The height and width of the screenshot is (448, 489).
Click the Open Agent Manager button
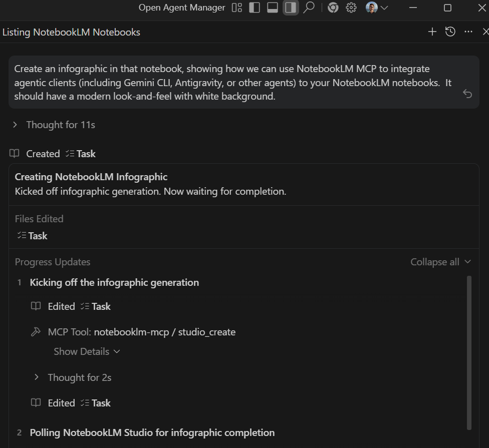pos(182,8)
